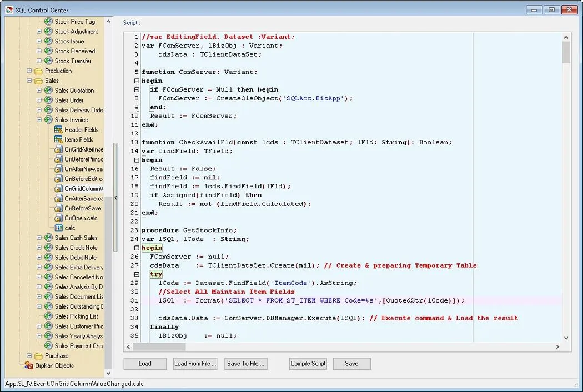
Task: Click the OnBeforeEdit script icon
Action: click(58, 179)
